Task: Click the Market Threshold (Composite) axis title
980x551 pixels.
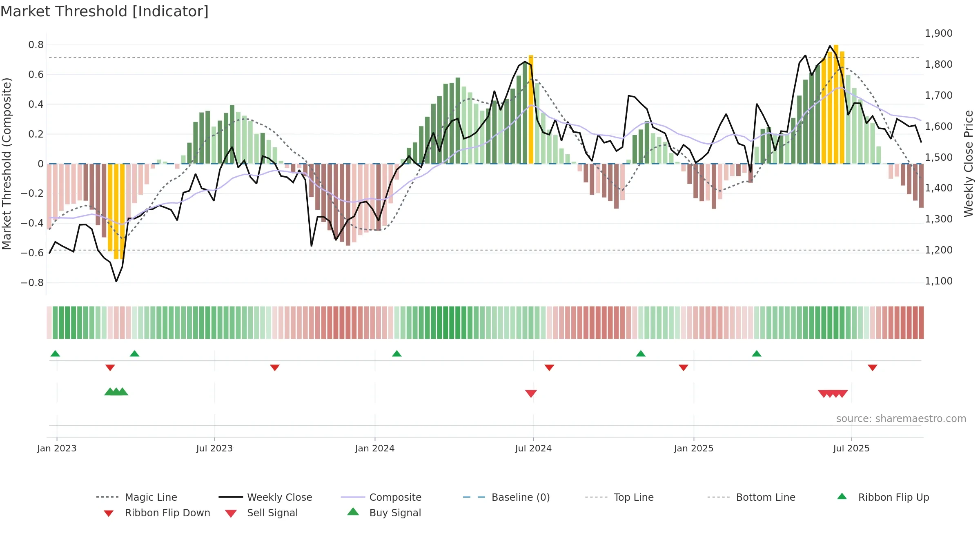Action: [7, 164]
